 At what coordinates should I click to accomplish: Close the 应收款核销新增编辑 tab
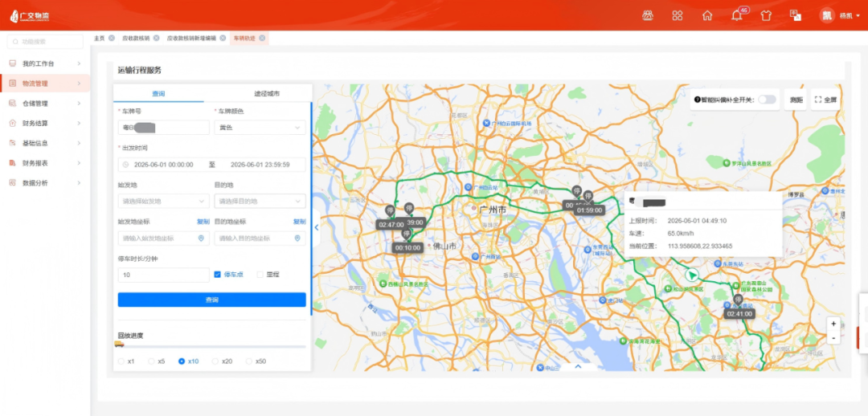click(223, 39)
